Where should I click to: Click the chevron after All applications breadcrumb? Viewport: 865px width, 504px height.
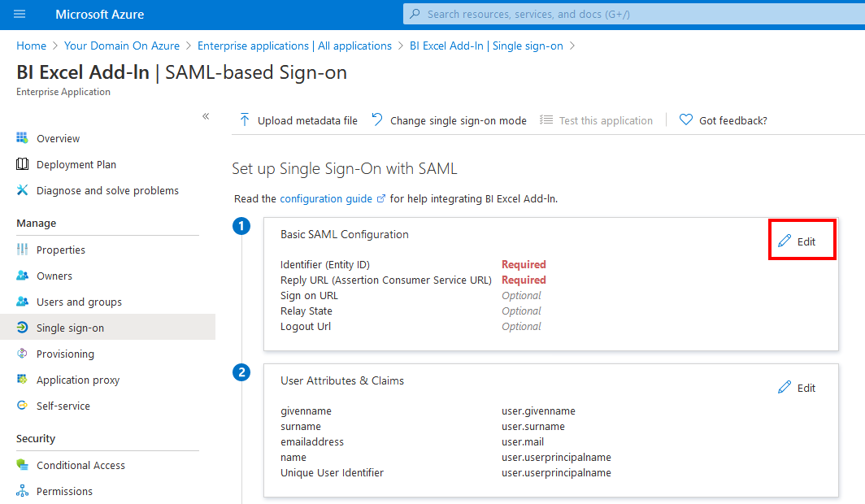coord(401,46)
